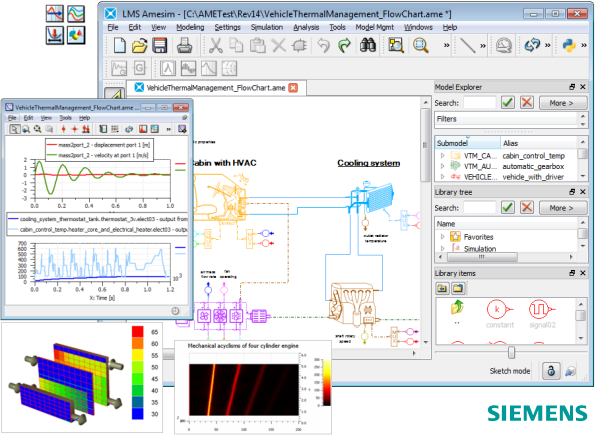Click the Copy icon in the main toolbar
This screenshot has width=600, height=435.
click(x=236, y=46)
